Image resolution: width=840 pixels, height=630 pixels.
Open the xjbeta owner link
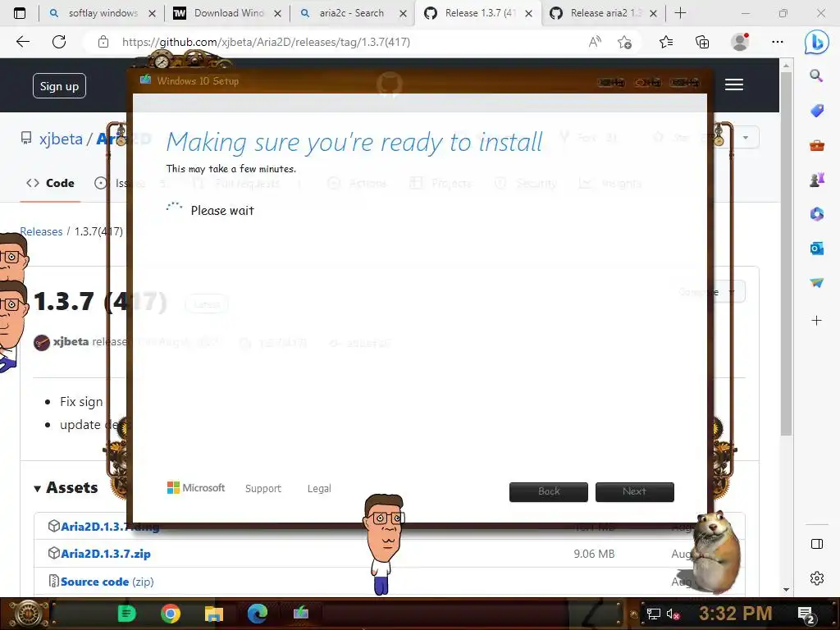coord(61,139)
